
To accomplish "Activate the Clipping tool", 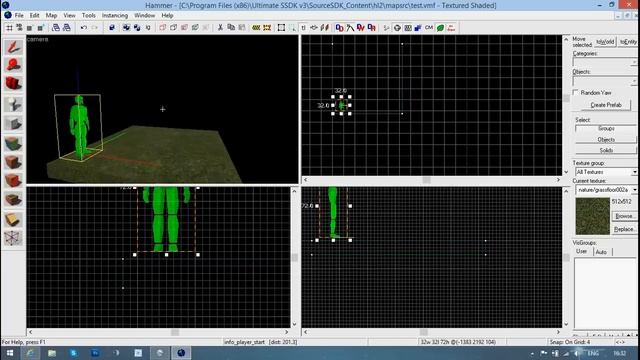I will point(13,220).
